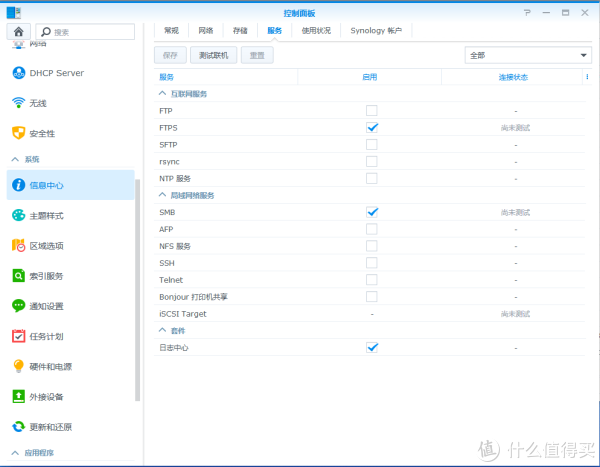The height and width of the screenshot is (467, 600).
Task: Disable the SMB service checkbox
Action: pyautogui.click(x=372, y=212)
